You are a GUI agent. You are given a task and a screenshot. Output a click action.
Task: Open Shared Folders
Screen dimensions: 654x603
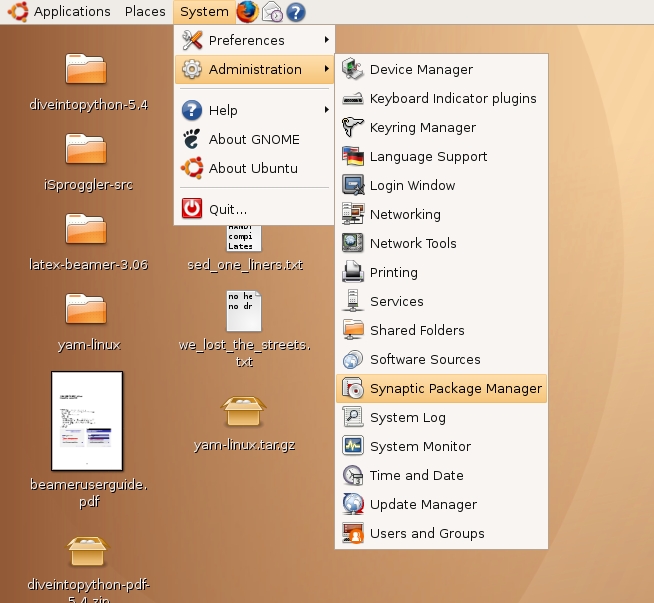click(x=441, y=330)
